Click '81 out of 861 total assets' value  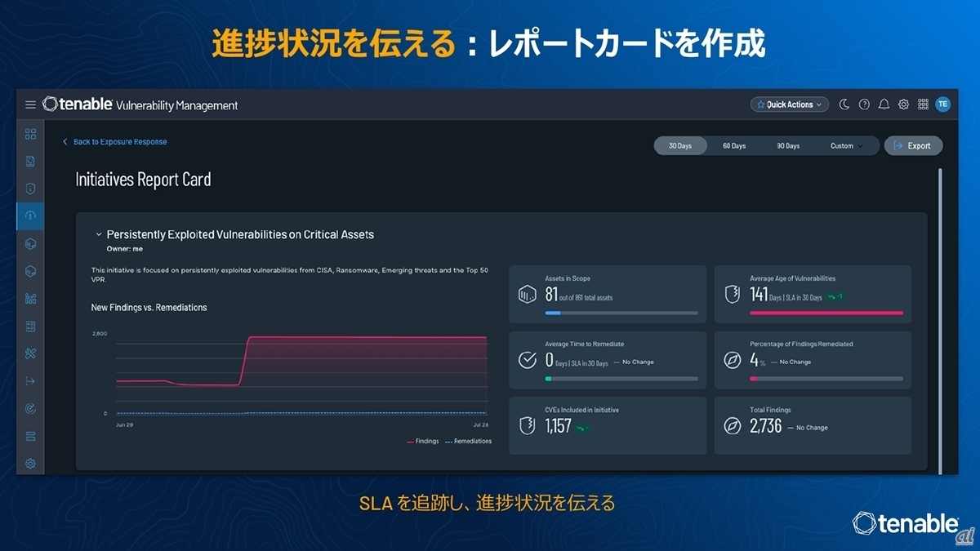(x=578, y=295)
